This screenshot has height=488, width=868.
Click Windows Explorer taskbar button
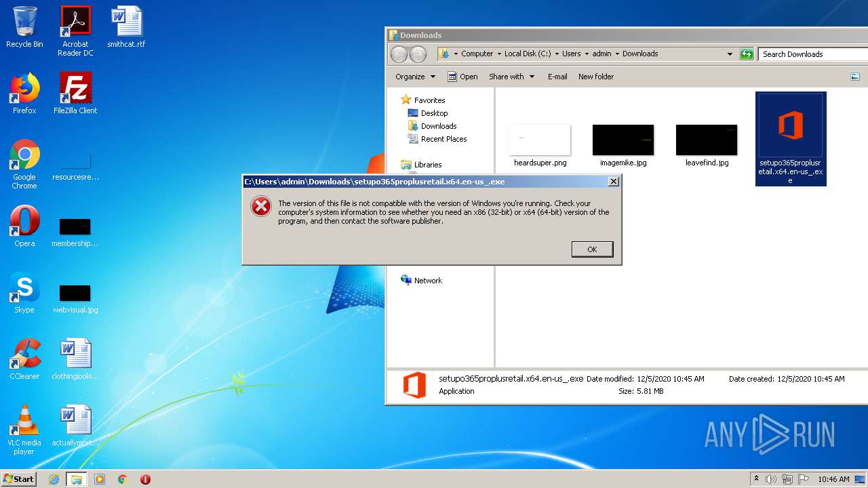76,479
